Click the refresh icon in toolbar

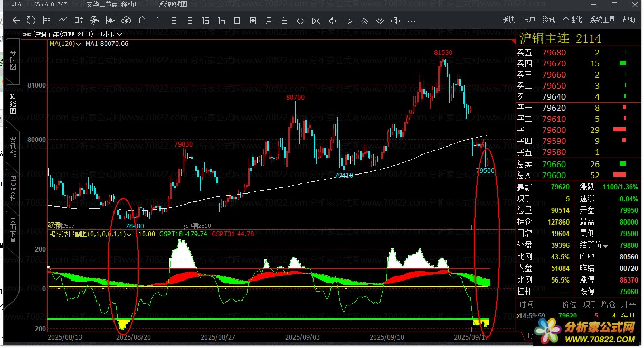tap(31, 21)
